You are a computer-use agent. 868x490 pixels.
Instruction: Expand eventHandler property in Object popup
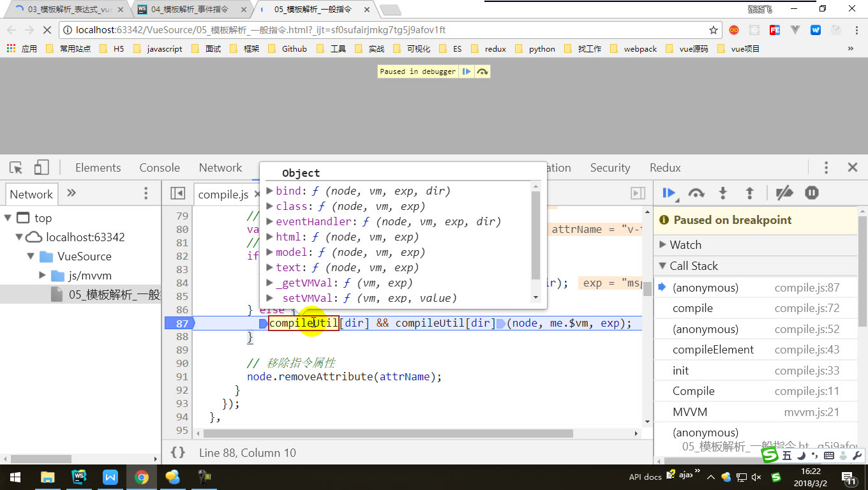pyautogui.click(x=270, y=221)
